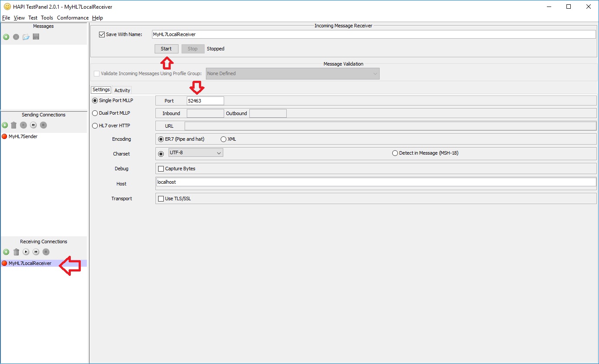This screenshot has width=599, height=364.
Task: Enable the Use TLS/SSL transport option
Action: pos(160,199)
